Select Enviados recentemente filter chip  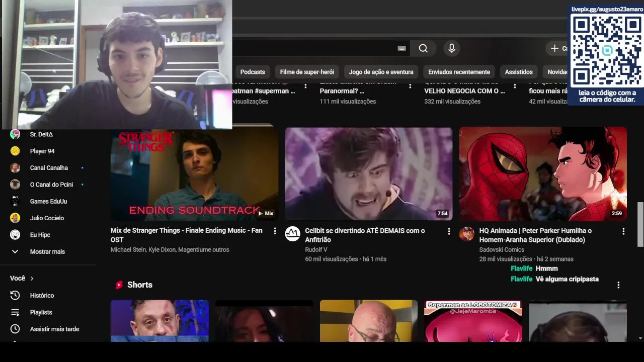459,72
